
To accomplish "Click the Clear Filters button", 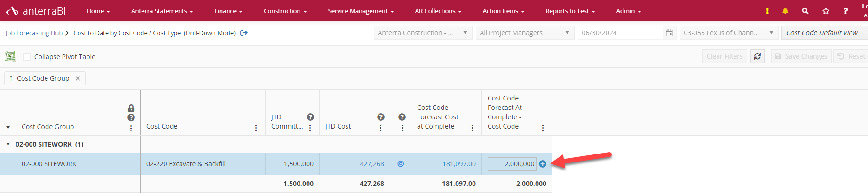I will pyautogui.click(x=725, y=56).
